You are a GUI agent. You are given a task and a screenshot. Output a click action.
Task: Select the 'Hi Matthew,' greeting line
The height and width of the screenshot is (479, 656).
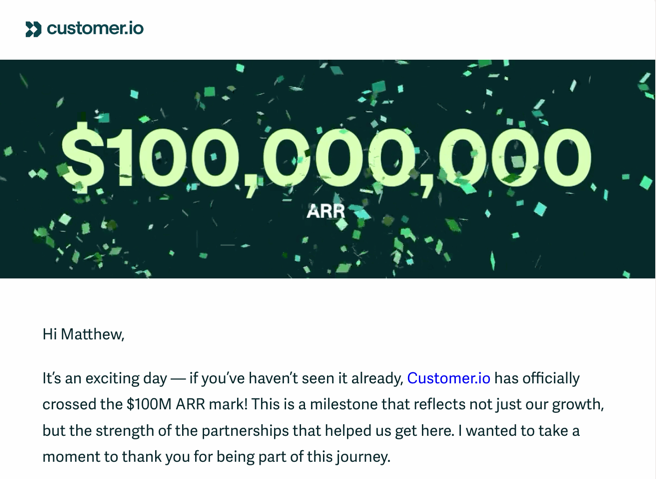click(83, 334)
